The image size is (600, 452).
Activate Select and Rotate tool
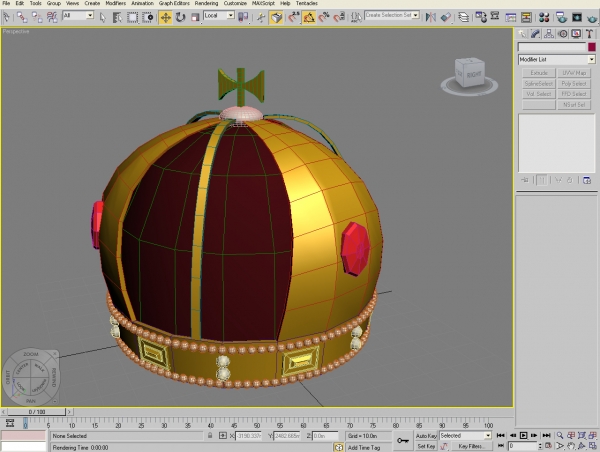tap(180, 17)
